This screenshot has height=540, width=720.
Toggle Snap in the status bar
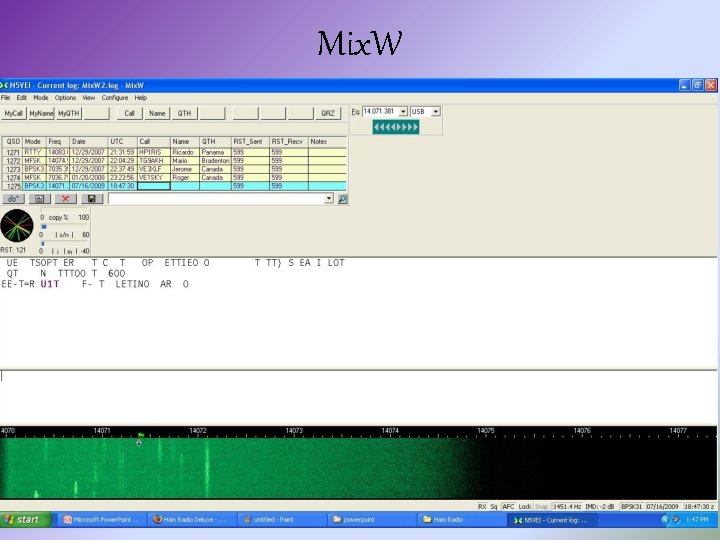tap(541, 506)
